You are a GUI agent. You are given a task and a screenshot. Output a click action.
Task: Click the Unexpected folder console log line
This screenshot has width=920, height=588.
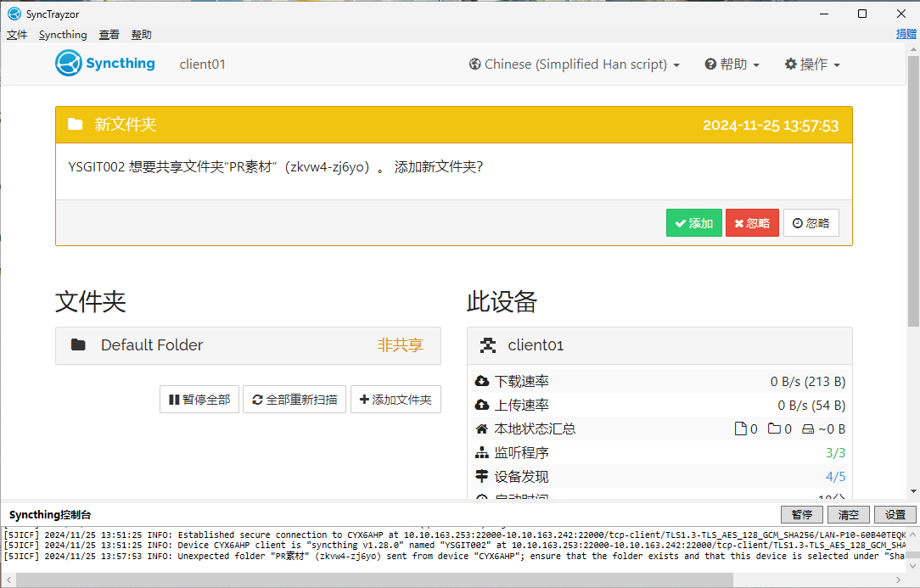[455, 556]
